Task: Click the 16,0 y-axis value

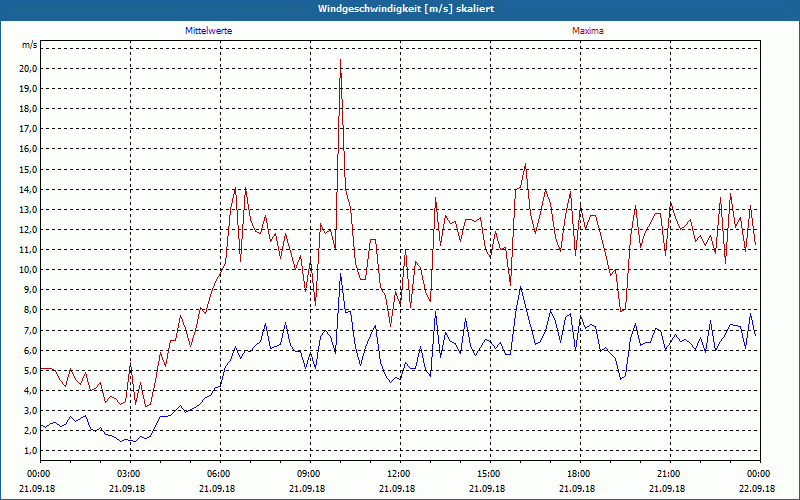Action: 29,149
